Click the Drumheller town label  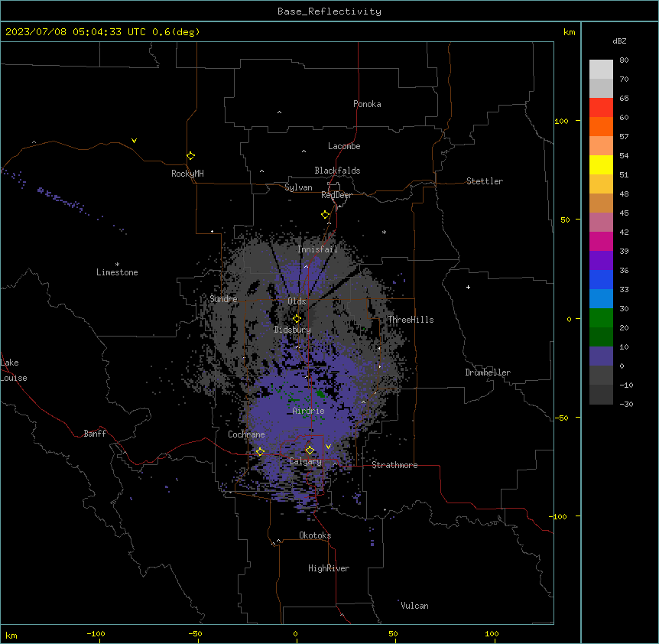(488, 372)
